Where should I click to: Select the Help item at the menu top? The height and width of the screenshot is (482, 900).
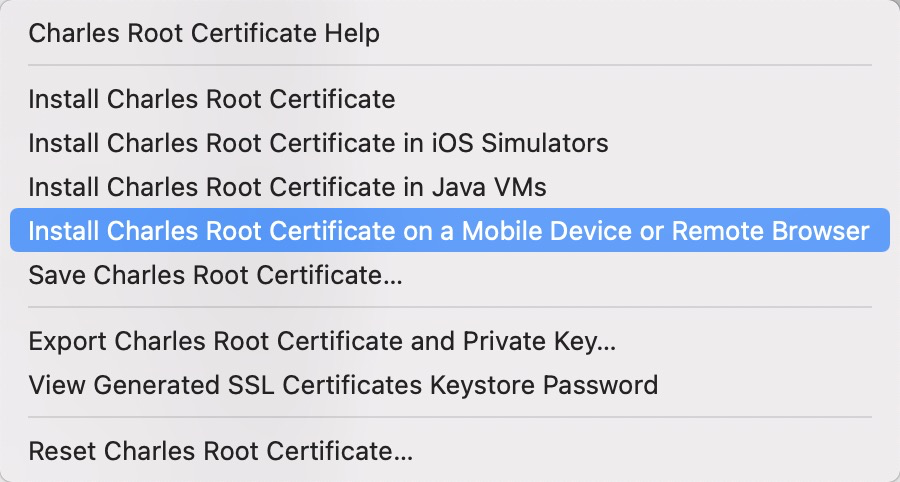[x=204, y=34]
